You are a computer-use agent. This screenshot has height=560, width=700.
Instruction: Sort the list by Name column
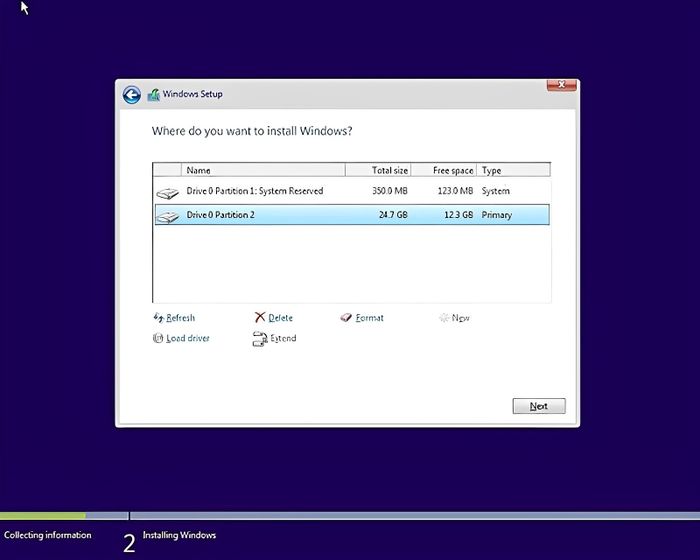pyautogui.click(x=263, y=170)
